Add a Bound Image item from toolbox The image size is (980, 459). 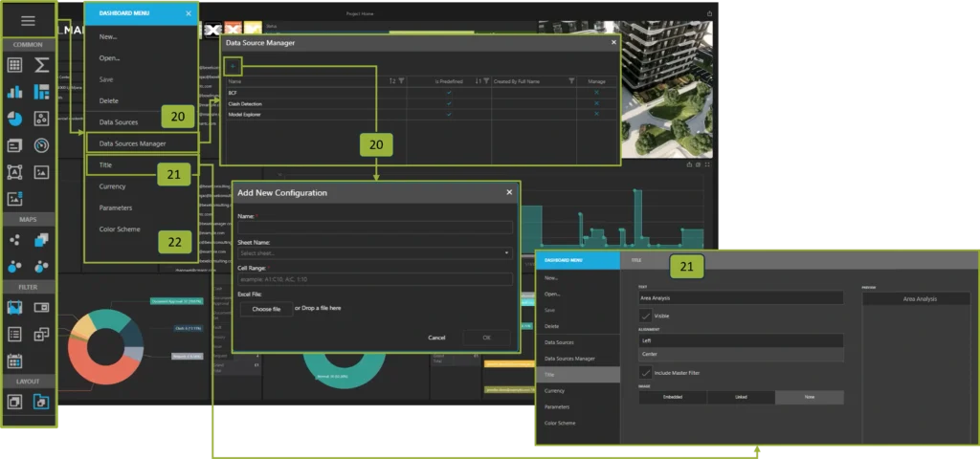tap(15, 199)
